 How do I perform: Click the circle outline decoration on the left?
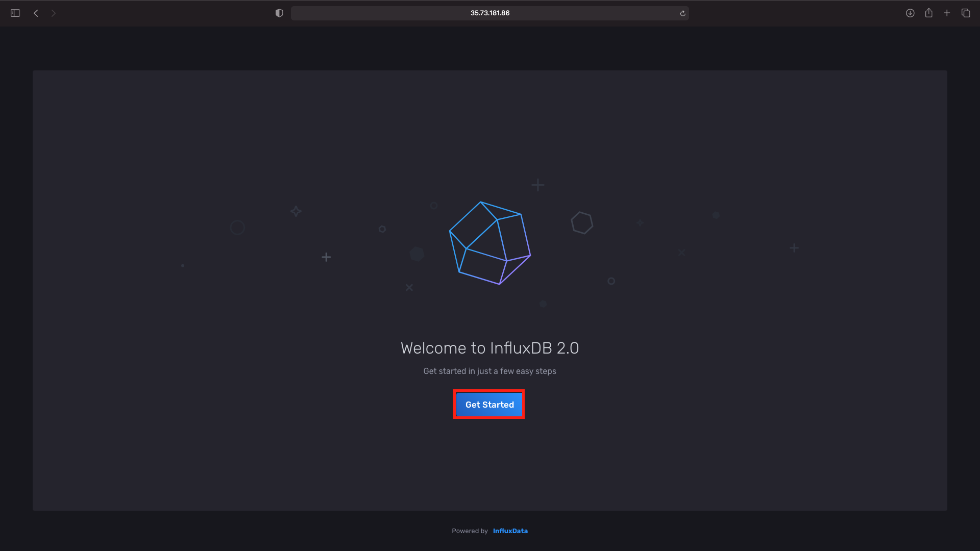(237, 228)
